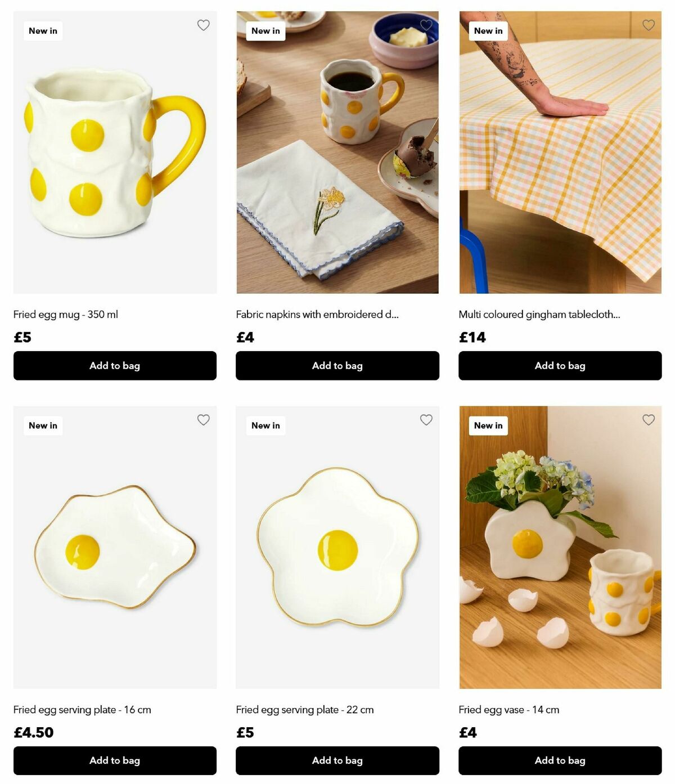The height and width of the screenshot is (784, 675).
Task: Add Fried egg vase to bag
Action: 560,760
